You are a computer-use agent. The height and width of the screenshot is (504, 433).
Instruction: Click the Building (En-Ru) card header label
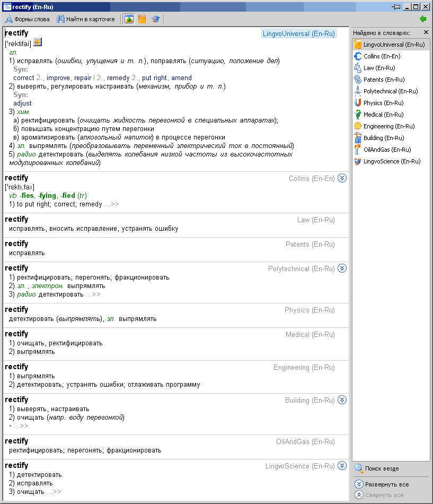310,400
